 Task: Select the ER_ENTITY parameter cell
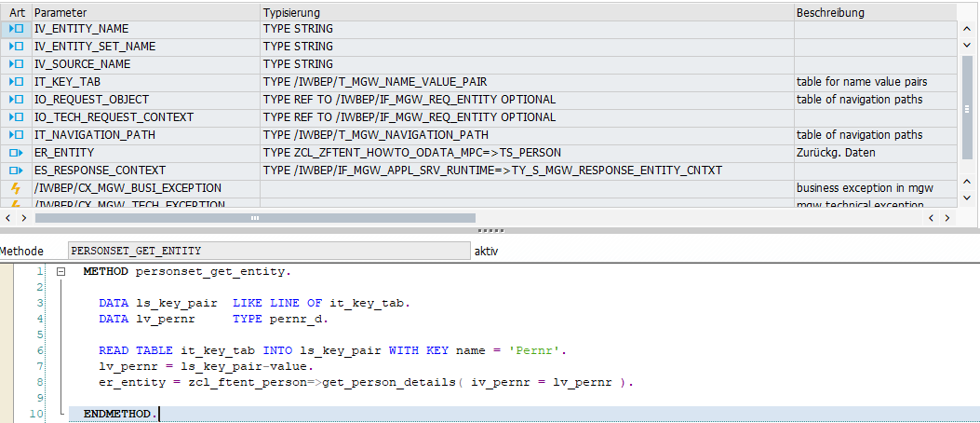pyautogui.click(x=146, y=153)
